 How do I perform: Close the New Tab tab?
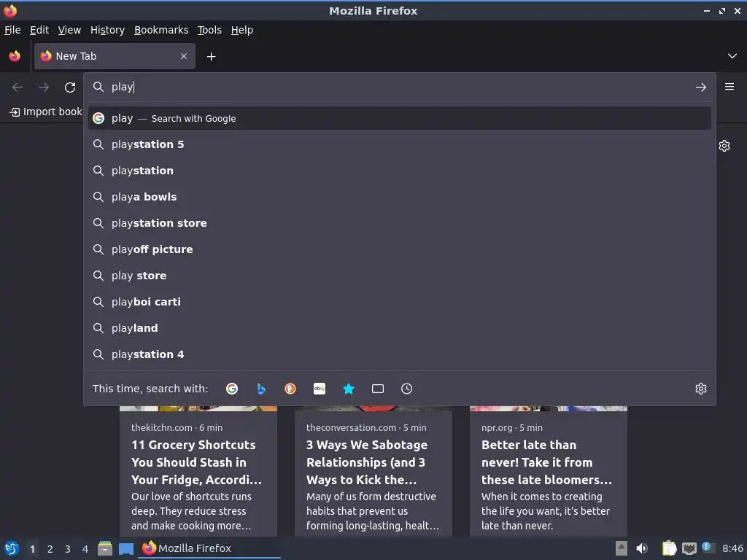tap(184, 56)
